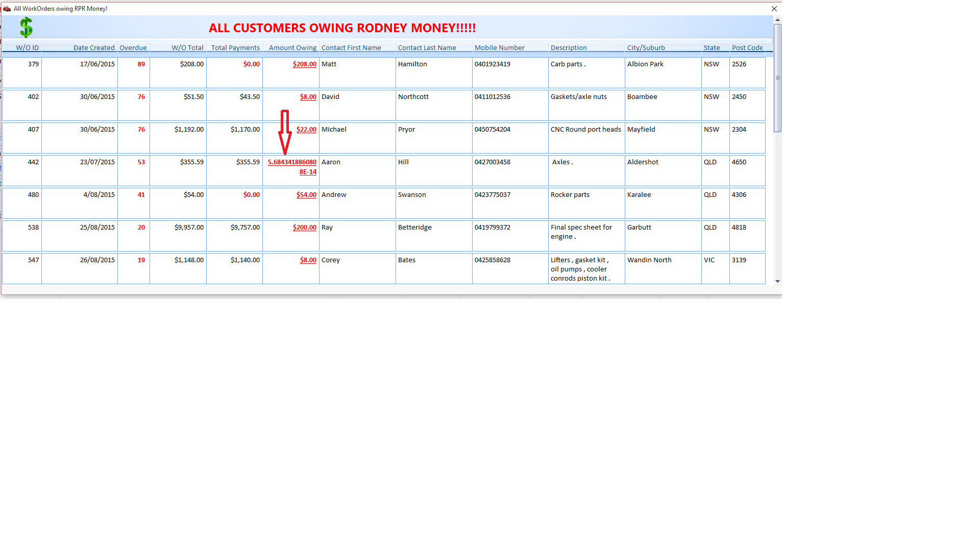Select work order ID 379
The height and width of the screenshot is (551, 980).
pos(33,64)
